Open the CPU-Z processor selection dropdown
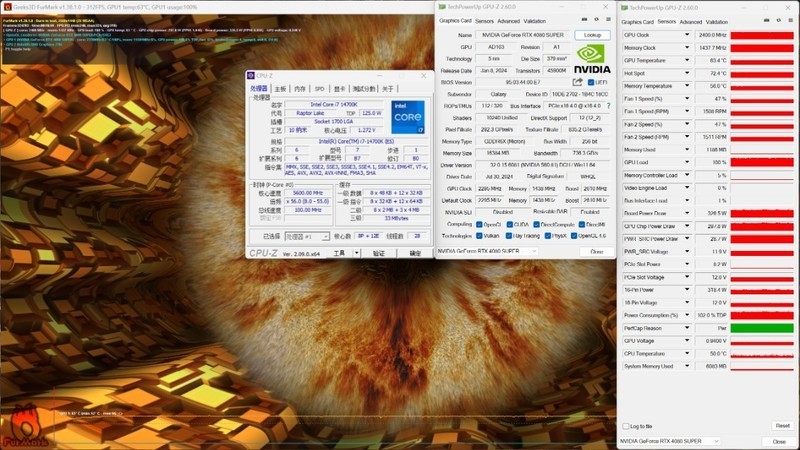Viewport: 800px width, 450px height. [x=307, y=237]
